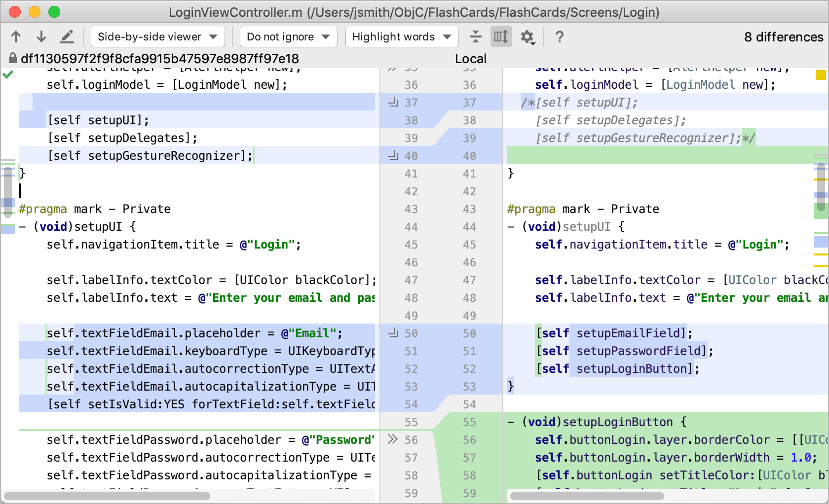Click textFieldPassword.placeholder line
The width and height of the screenshot is (829, 504).
[211, 439]
